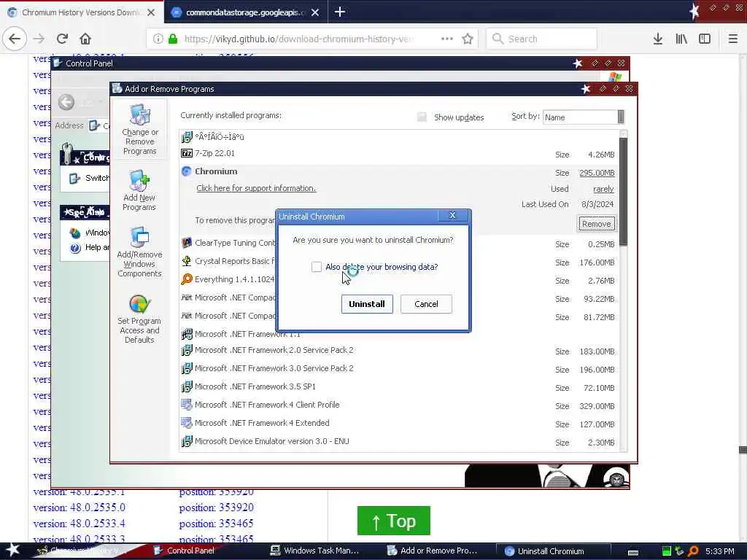Image resolution: width=747 pixels, height=560 pixels.
Task: Toggle the Show updates checkbox
Action: (x=422, y=117)
